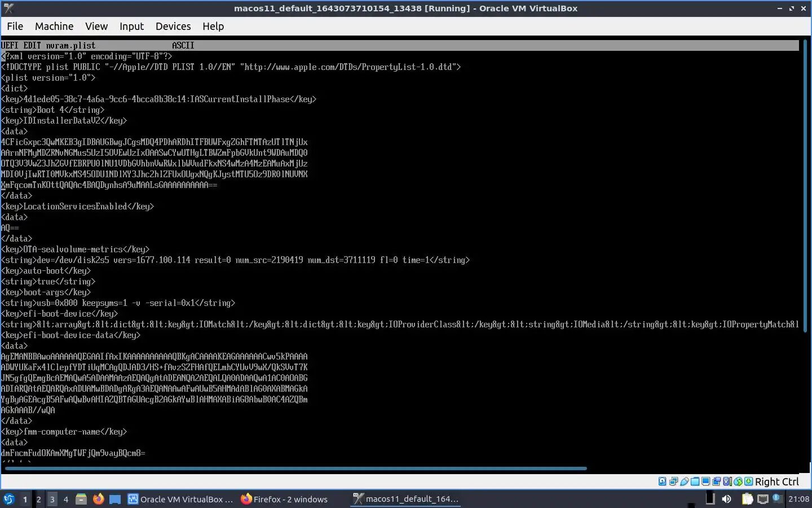Open the Devices menu
Screen dimensions: 812x508
pyautogui.click(x=173, y=26)
